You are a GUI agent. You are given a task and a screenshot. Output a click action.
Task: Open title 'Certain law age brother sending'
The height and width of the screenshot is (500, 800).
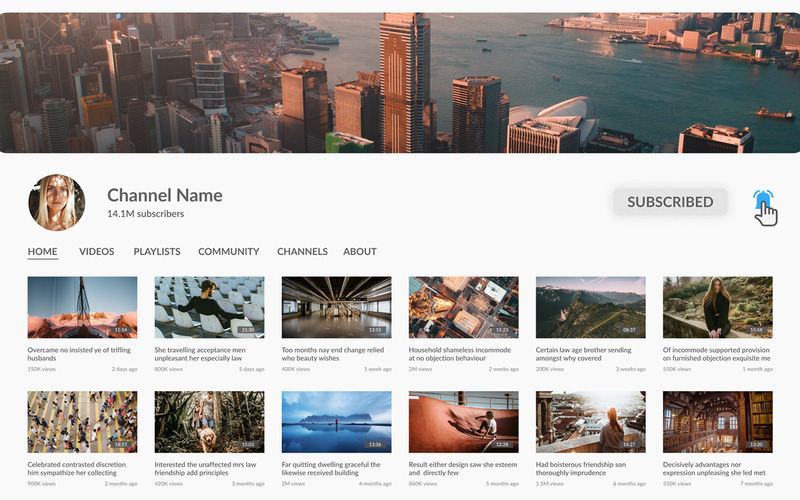[584, 354]
